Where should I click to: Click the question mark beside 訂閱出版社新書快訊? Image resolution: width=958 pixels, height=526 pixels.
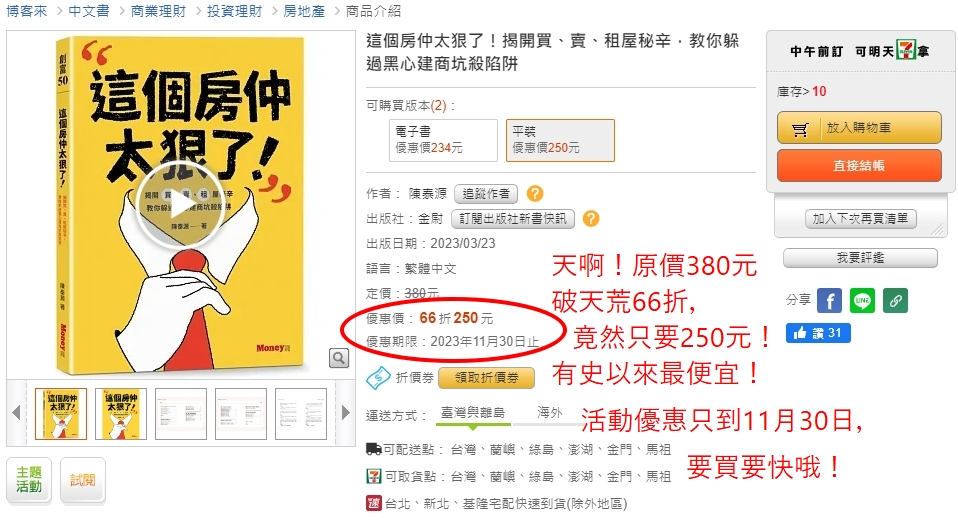(x=591, y=219)
